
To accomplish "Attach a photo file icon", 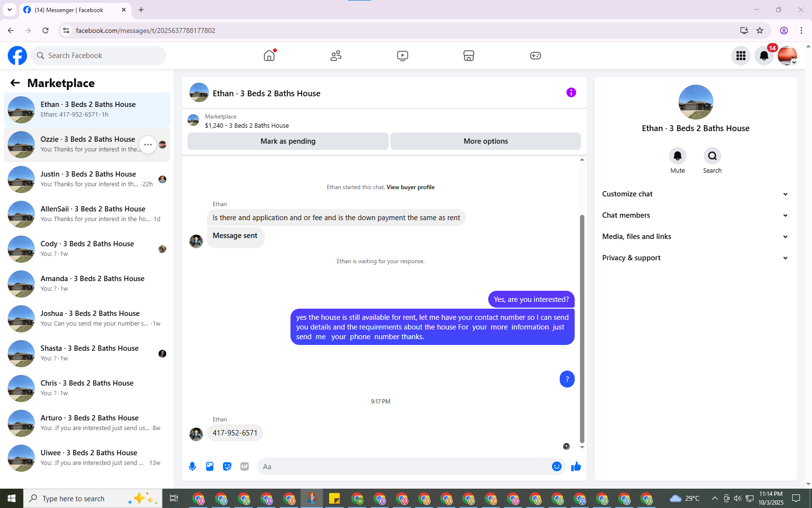I will pyautogui.click(x=210, y=466).
